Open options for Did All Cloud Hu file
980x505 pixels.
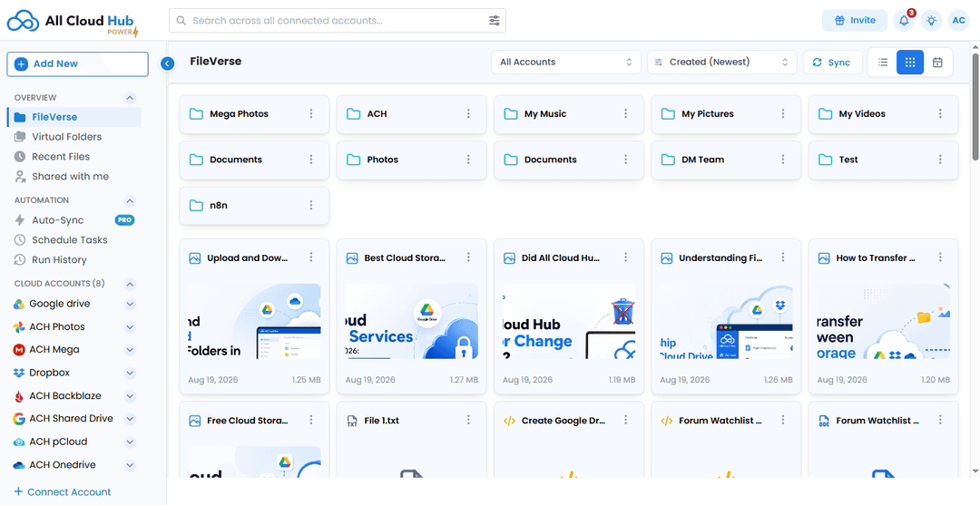[625, 257]
